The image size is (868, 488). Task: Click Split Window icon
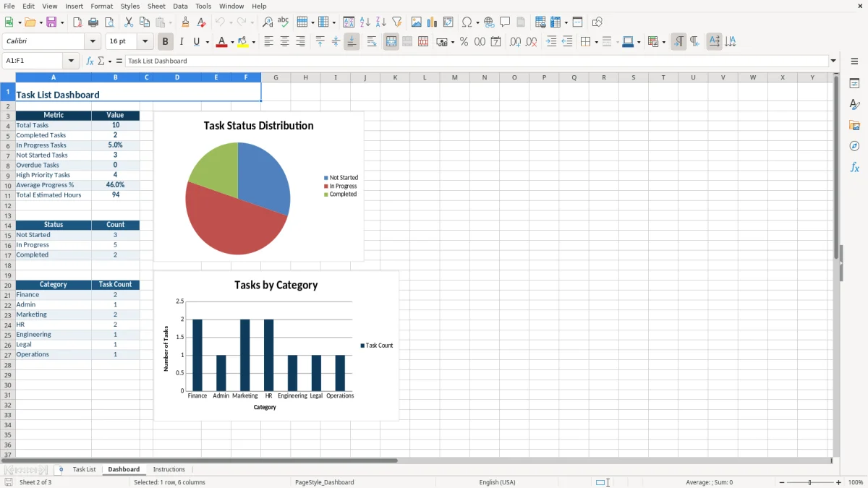click(577, 22)
